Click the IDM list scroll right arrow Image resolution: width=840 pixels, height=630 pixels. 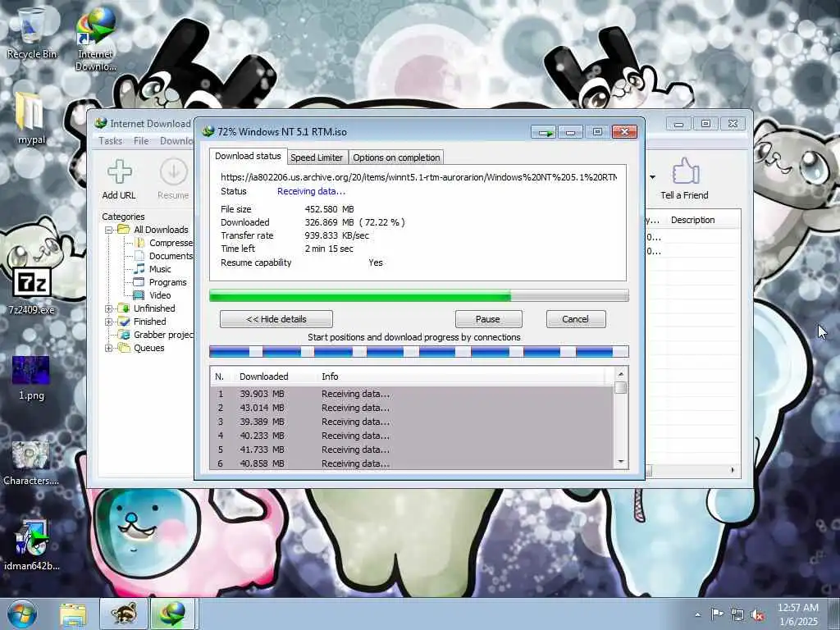(x=733, y=470)
